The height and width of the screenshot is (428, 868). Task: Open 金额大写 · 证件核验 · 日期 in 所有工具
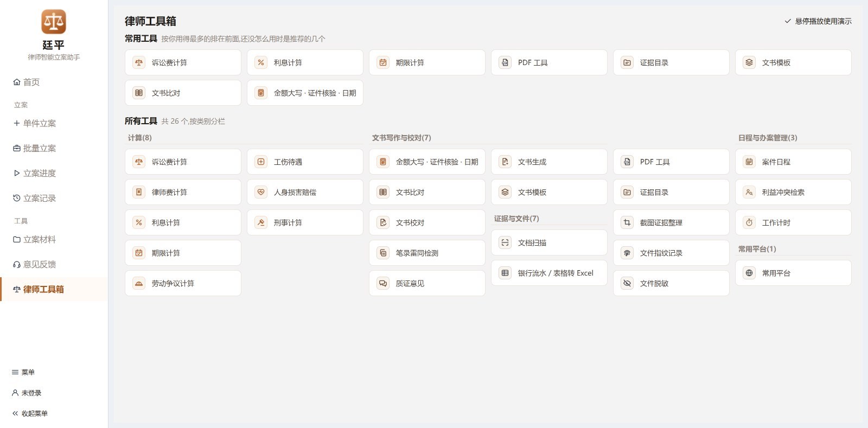click(427, 162)
